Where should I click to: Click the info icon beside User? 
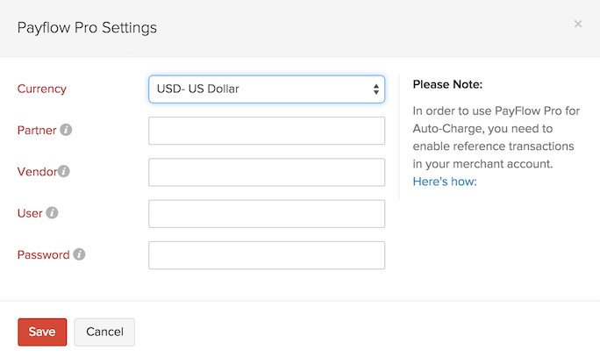pyautogui.click(x=52, y=213)
